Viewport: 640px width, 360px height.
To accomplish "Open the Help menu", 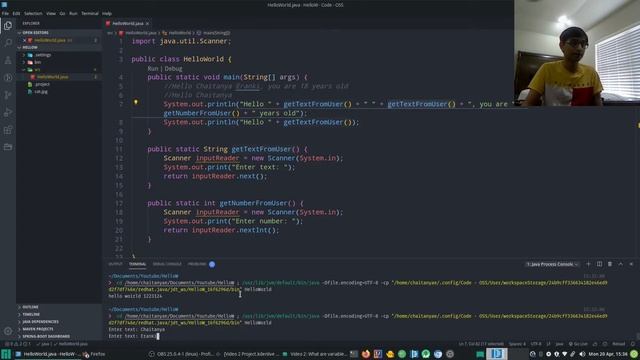I will point(107,13).
